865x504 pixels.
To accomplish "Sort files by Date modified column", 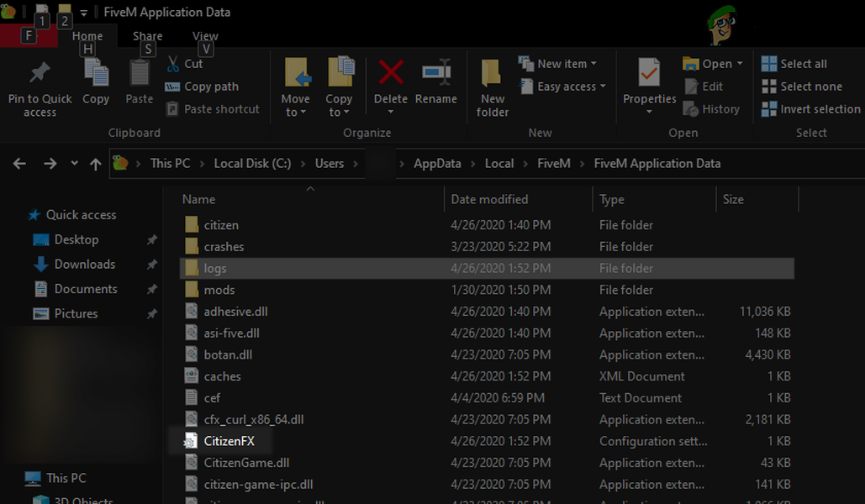I will (x=489, y=199).
